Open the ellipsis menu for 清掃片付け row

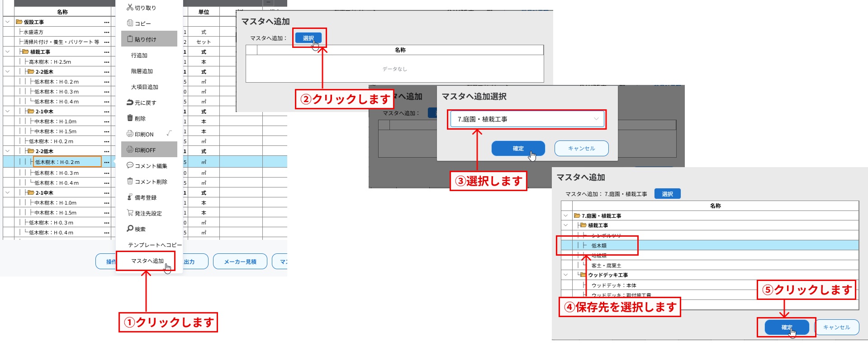click(107, 42)
